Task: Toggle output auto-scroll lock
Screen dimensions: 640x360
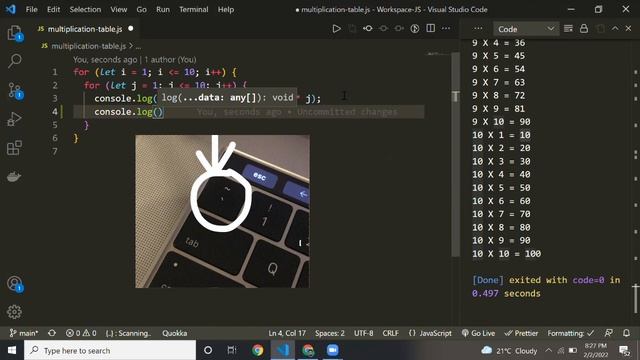Action: click(584, 29)
